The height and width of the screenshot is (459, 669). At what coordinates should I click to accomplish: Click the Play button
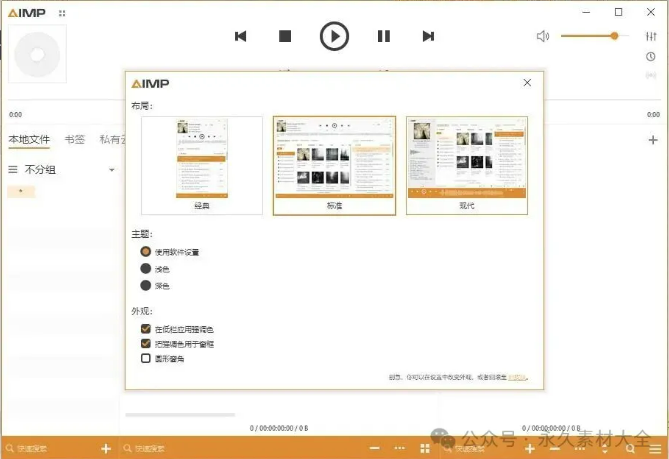(334, 36)
